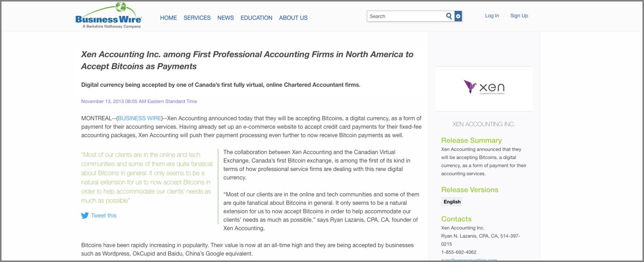Click the Tweet this link
The height and width of the screenshot is (262, 644).
(104, 216)
